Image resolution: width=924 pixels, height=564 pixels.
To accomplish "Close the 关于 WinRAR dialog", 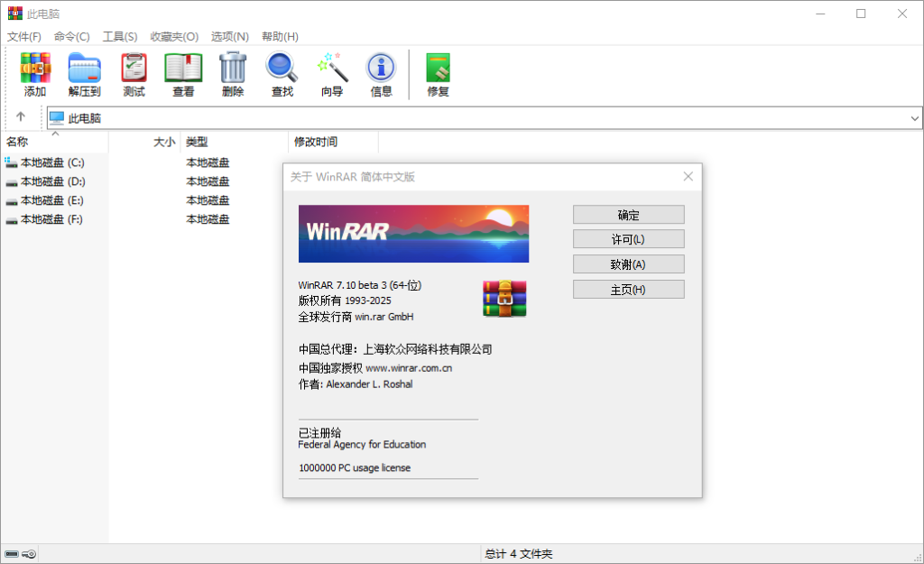I will (688, 176).
